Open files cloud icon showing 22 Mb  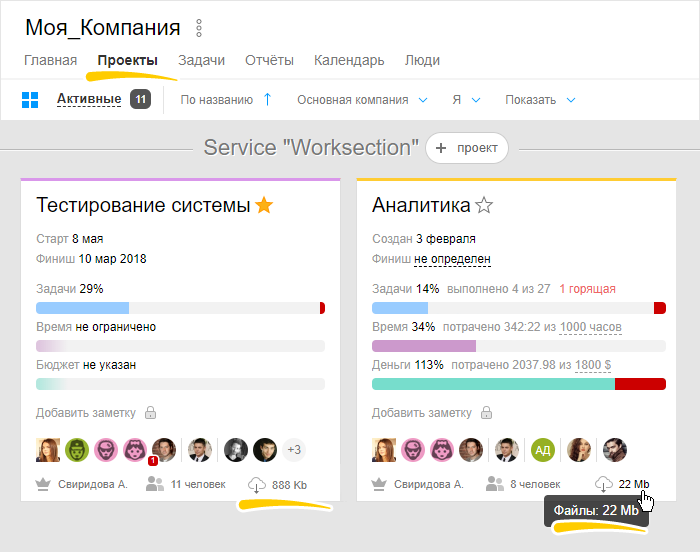pos(603,485)
